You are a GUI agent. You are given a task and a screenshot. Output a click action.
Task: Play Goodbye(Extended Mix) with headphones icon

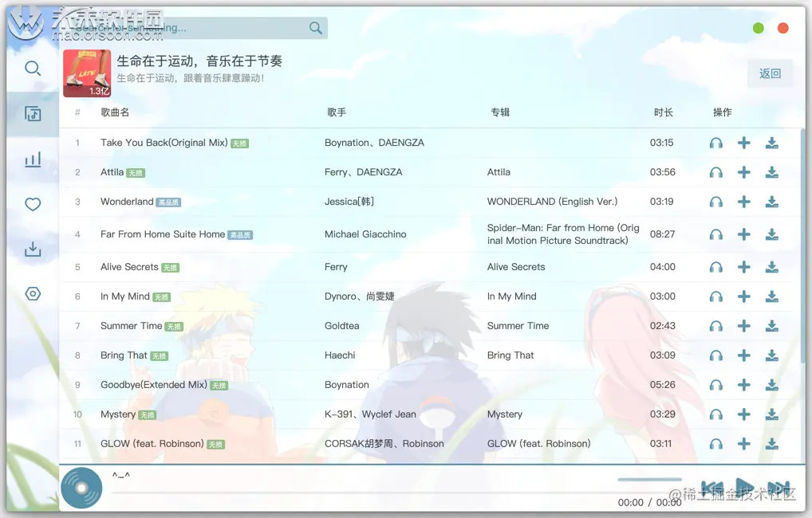coord(715,385)
